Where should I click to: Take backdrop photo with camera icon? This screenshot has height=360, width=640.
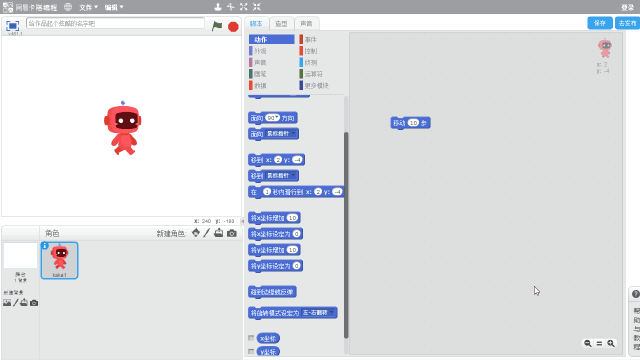pyautogui.click(x=34, y=303)
